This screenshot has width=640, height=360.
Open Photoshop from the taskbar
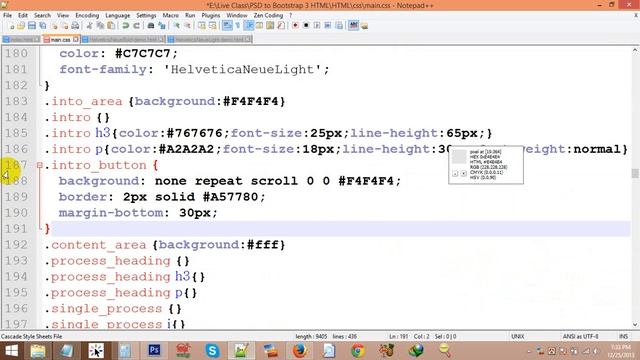point(154,351)
